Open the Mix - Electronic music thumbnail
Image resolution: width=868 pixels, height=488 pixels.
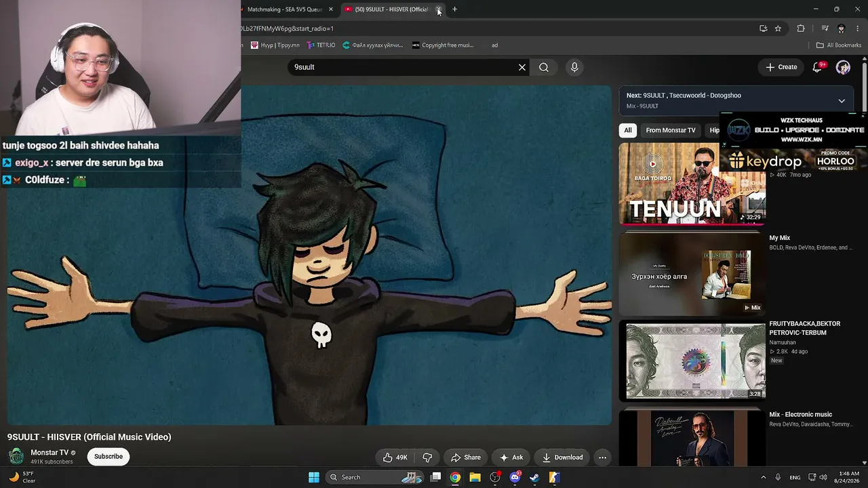coord(692,437)
